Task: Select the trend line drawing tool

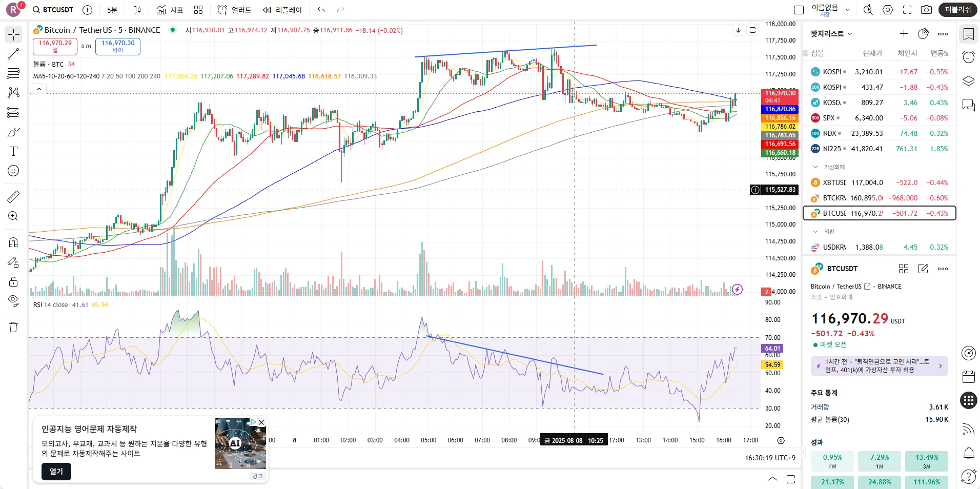Action: [x=13, y=54]
